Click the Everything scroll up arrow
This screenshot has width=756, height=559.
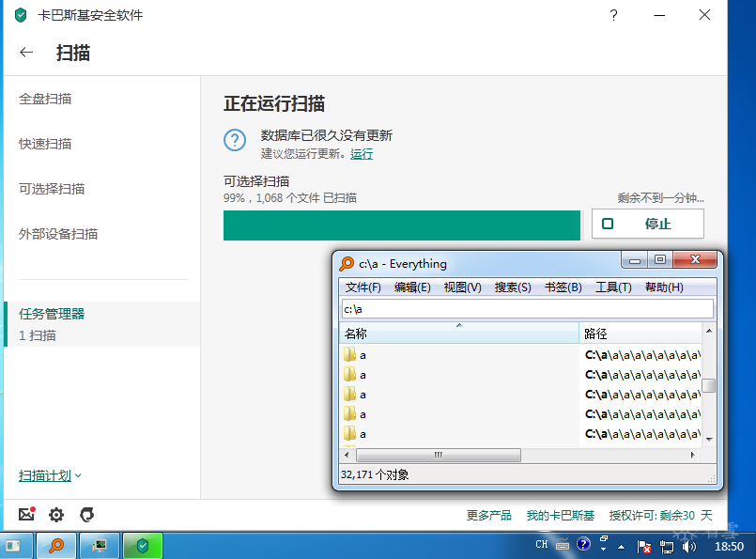point(709,331)
